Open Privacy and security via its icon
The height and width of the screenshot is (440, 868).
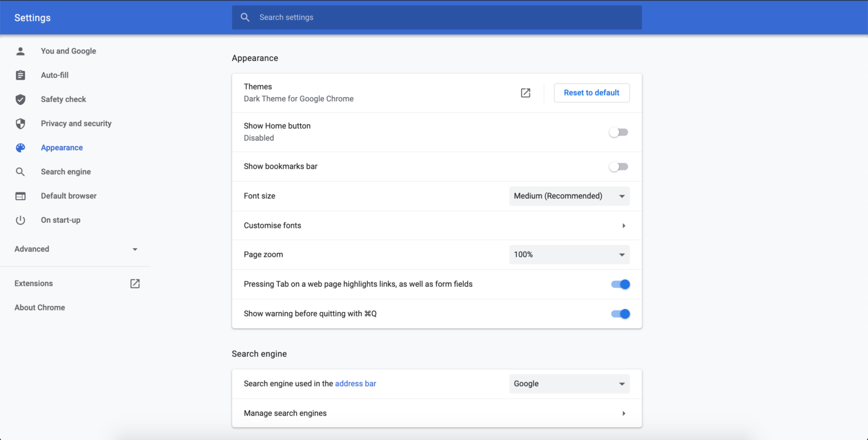20,123
